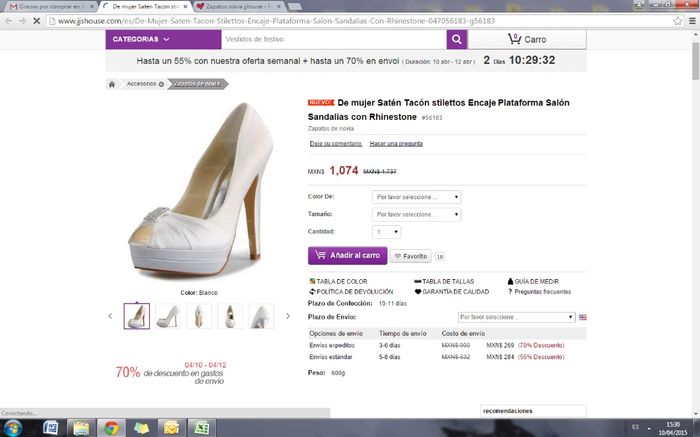Screen dimensions: 700x437
Task: Open the Cantidad quantity dropdown
Action: [x=386, y=232]
